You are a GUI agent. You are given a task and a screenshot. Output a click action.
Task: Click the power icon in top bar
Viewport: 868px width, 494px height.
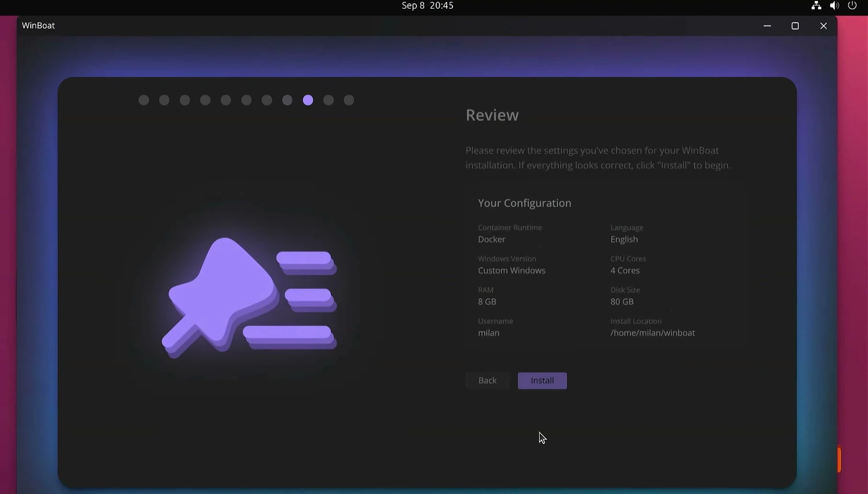point(852,5)
